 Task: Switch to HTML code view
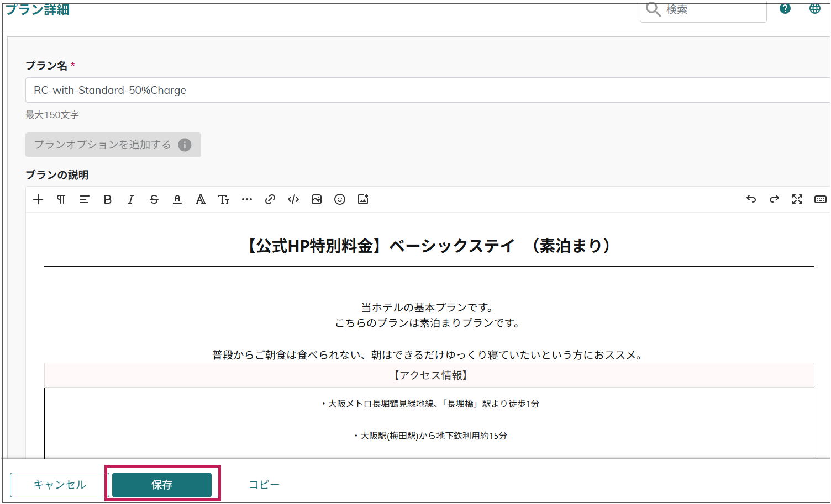[x=293, y=199]
